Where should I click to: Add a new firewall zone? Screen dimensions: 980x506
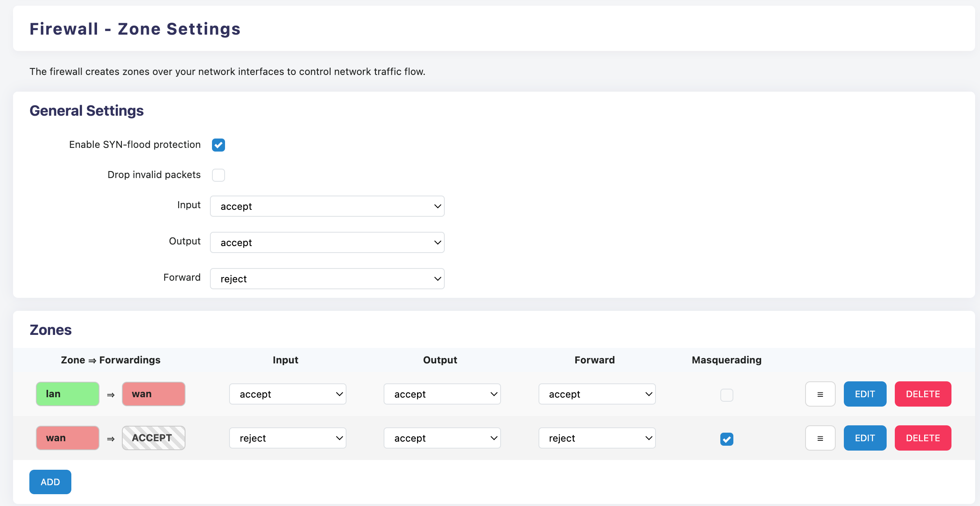click(50, 482)
